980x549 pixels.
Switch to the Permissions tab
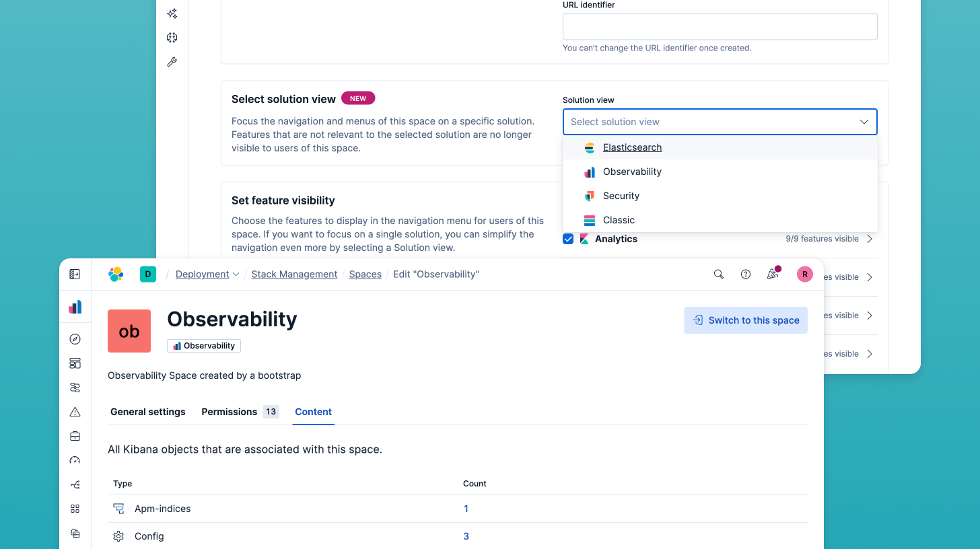tap(230, 412)
